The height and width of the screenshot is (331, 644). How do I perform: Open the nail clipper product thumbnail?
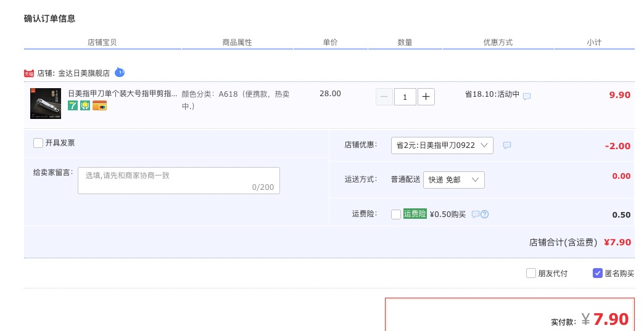(46, 104)
